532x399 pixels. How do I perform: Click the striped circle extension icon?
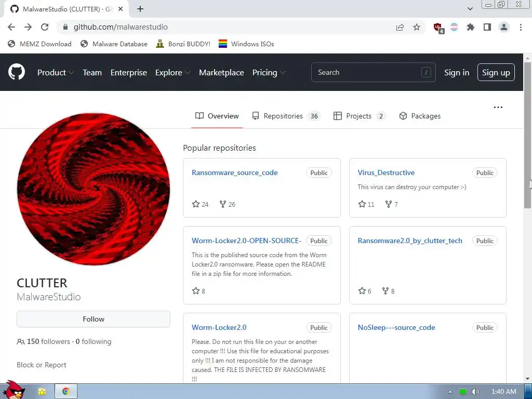click(454, 27)
